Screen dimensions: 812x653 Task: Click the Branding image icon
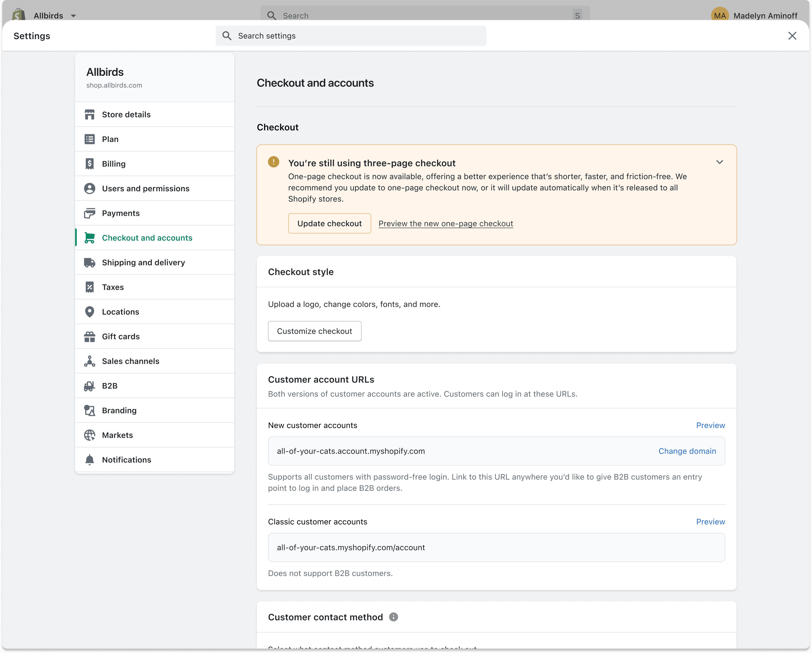pyautogui.click(x=90, y=410)
